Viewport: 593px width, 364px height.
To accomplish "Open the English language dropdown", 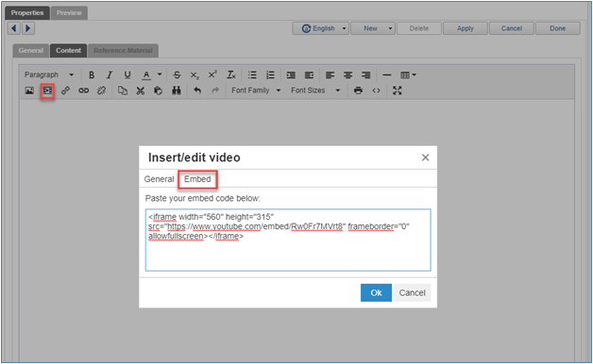I will click(x=321, y=28).
